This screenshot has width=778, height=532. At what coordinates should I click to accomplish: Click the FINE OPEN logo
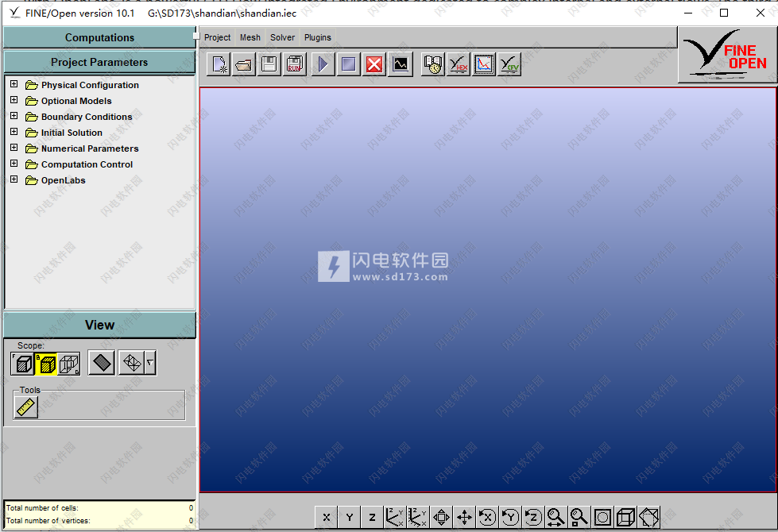point(726,55)
